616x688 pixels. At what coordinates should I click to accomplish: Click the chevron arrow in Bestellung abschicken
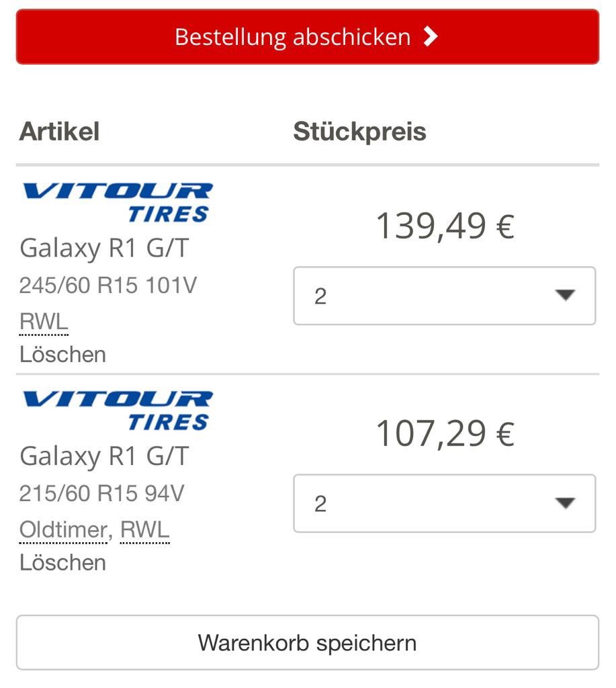[x=431, y=36]
